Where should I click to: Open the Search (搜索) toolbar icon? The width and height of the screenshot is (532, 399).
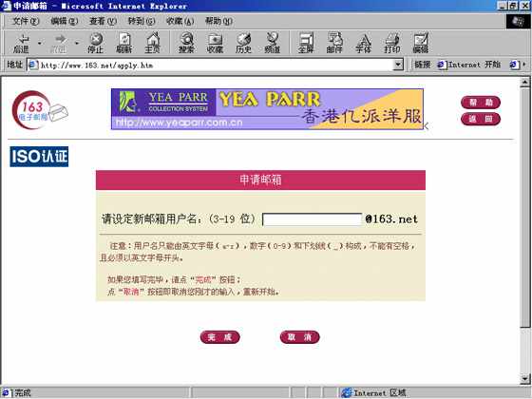pyautogui.click(x=186, y=43)
